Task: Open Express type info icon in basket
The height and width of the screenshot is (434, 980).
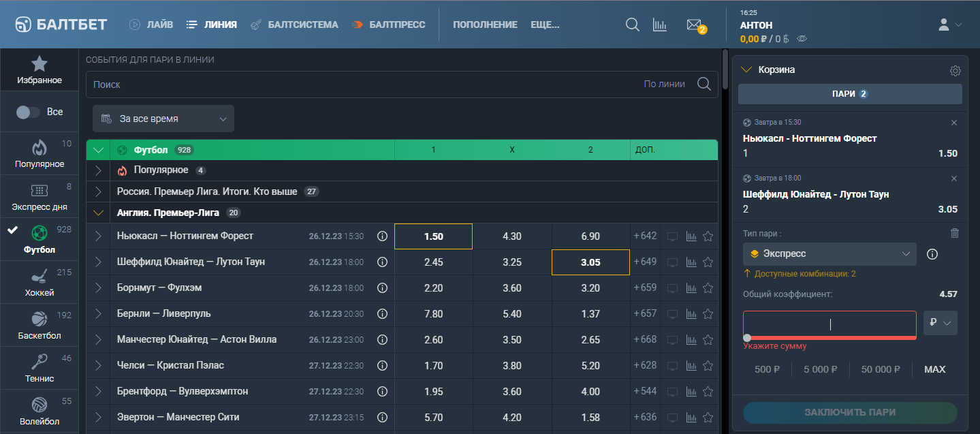Action: pyautogui.click(x=932, y=254)
